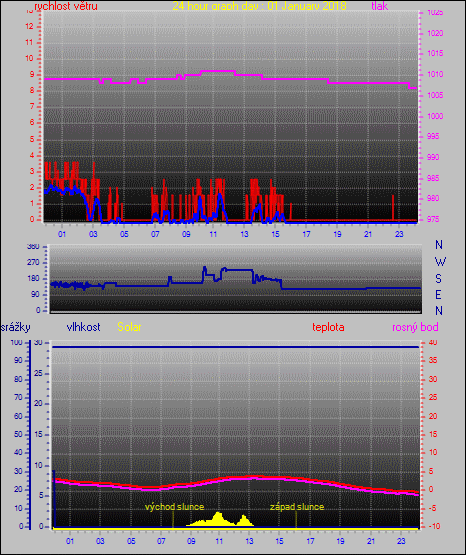
Task: Click hour 07 on bottom graph axis
Action: (x=161, y=541)
